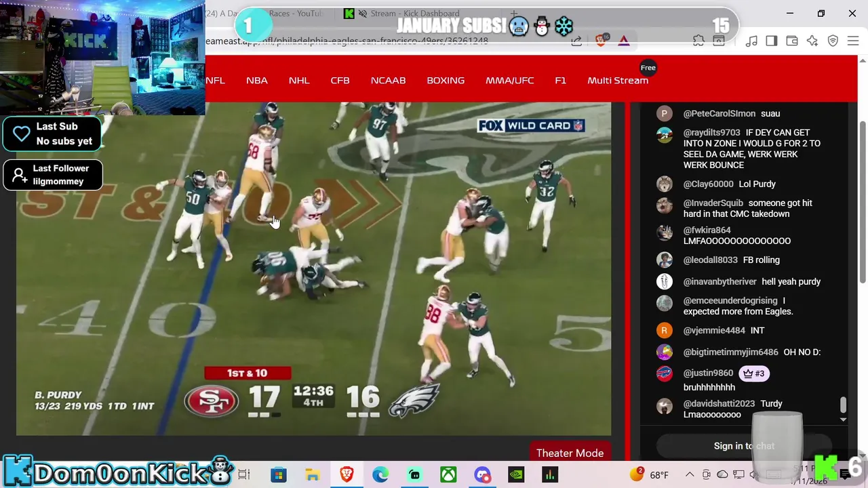This screenshot has width=868, height=488.
Task: Click the Sign in to chat button
Action: [x=744, y=446]
